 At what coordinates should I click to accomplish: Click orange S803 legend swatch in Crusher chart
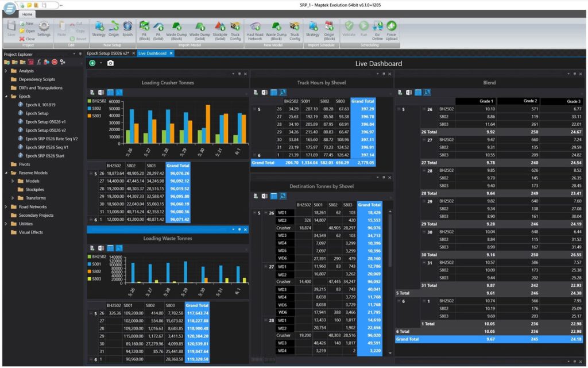(x=89, y=116)
